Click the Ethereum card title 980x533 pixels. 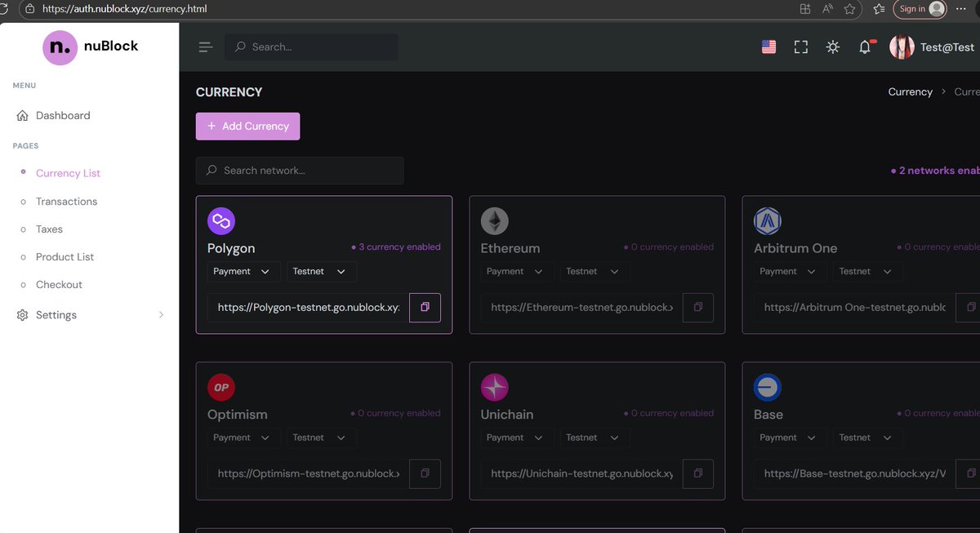pos(510,248)
